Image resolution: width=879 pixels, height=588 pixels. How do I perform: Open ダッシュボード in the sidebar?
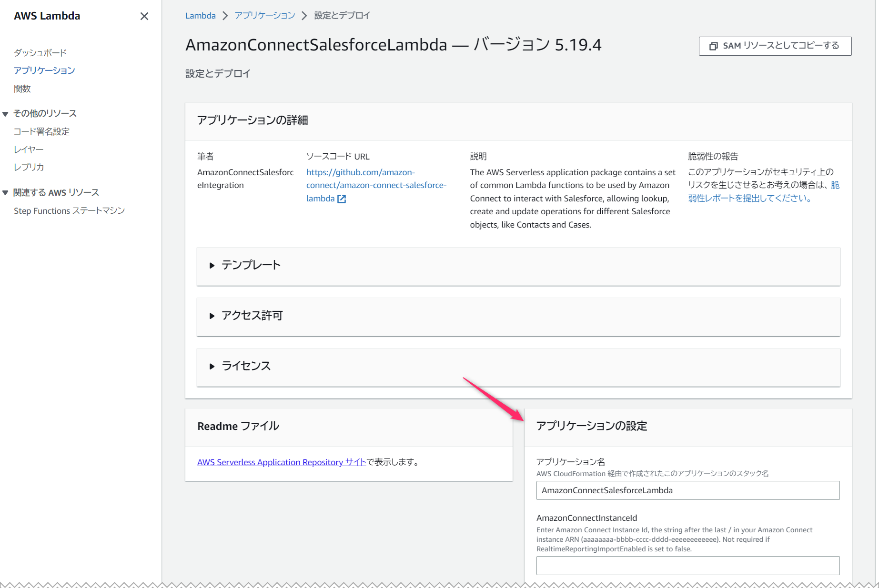tap(40, 52)
